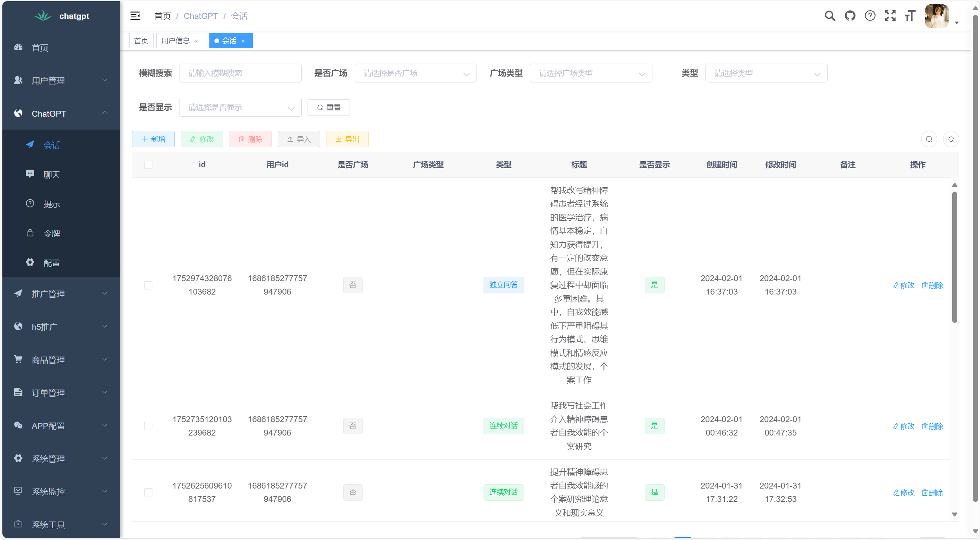The width and height of the screenshot is (980, 540).
Task: Delete row 1752625609610817537 via 删除 link
Action: coord(932,492)
